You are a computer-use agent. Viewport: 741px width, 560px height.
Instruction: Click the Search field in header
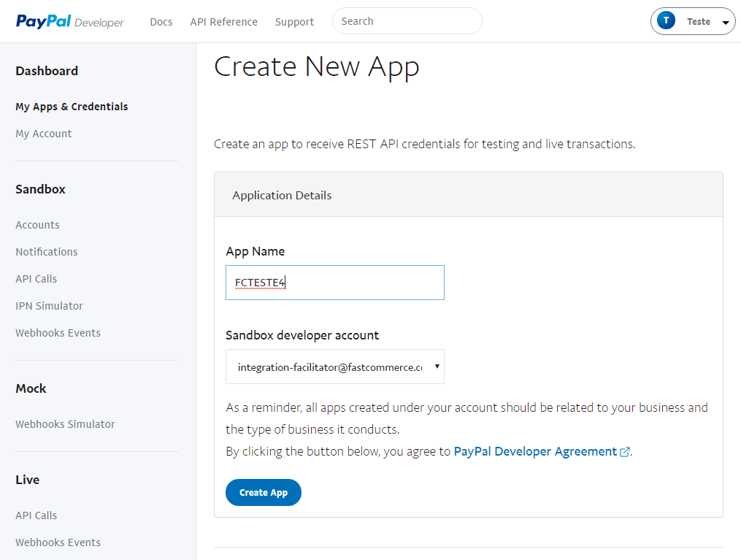point(407,21)
